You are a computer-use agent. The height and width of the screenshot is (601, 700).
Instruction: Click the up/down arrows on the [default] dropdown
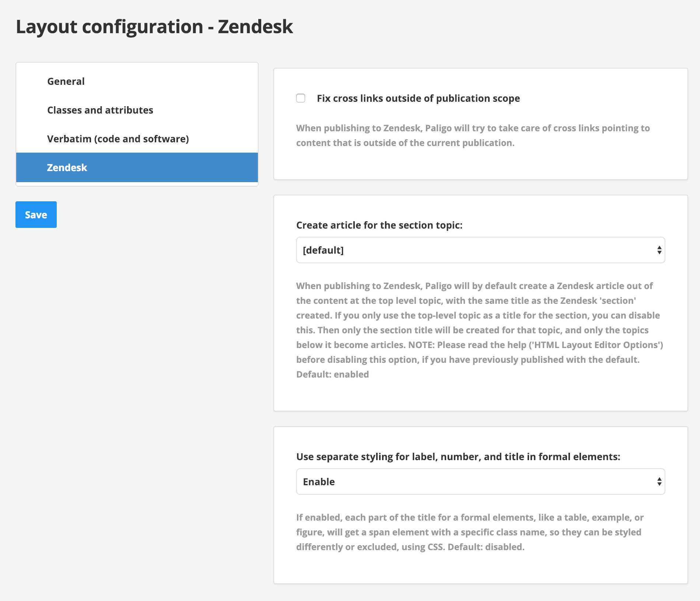pyautogui.click(x=659, y=250)
